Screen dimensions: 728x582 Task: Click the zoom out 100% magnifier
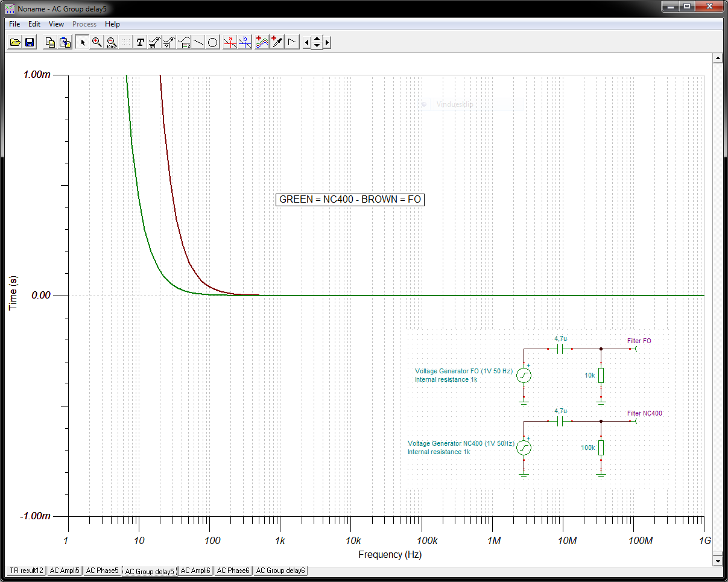click(111, 42)
